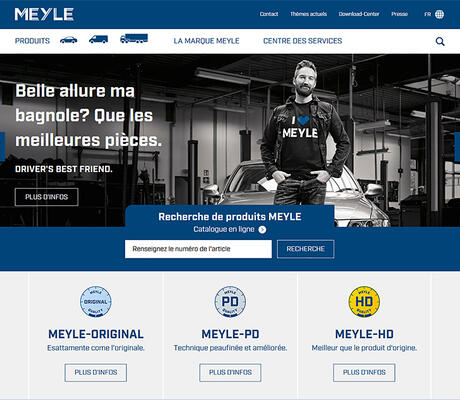This screenshot has width=460, height=400.
Task: Click the Catalogue en ligne arrow icon
Action: (x=262, y=229)
